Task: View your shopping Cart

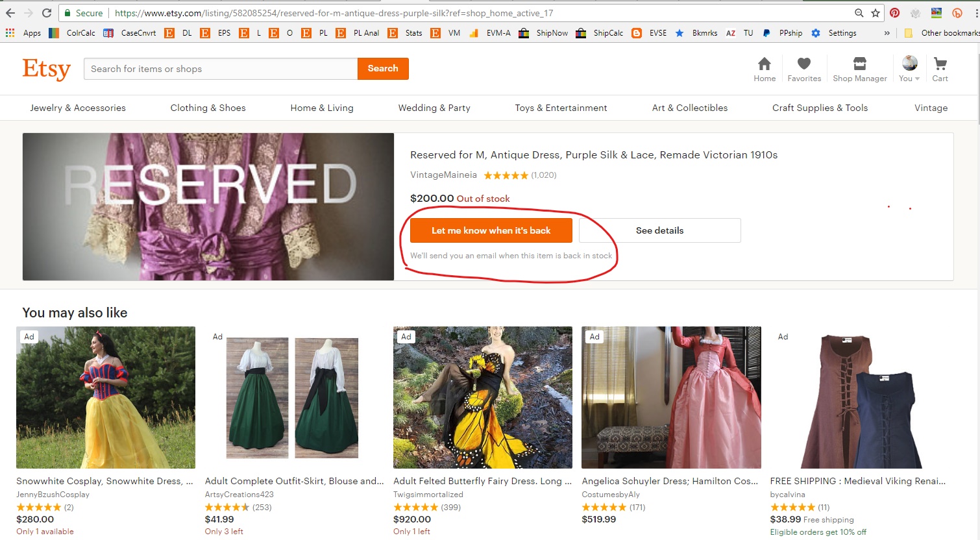Action: tap(939, 68)
